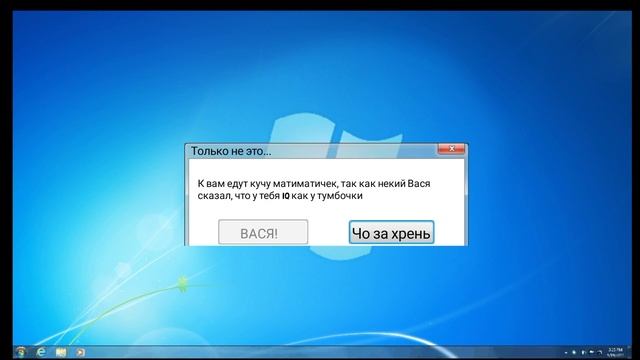Launch Internet Explorer from the taskbar
The width and height of the screenshot is (640, 360).
[x=41, y=352]
